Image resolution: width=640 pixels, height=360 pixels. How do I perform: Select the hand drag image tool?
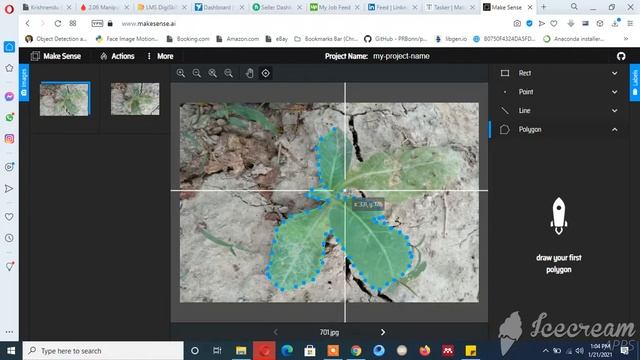point(250,73)
